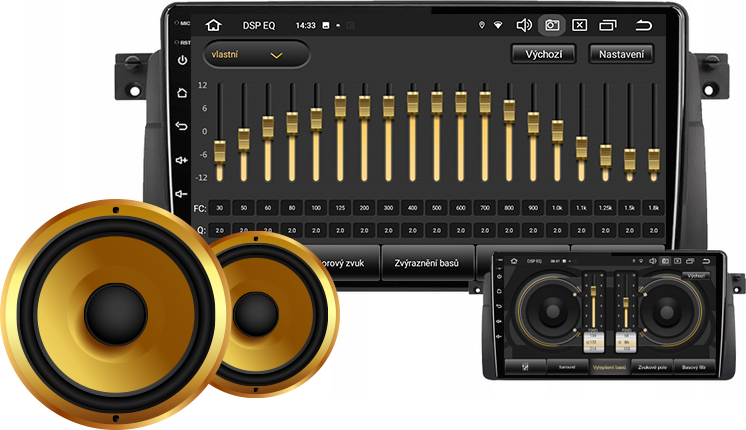Adjust the 30 Hz equalizer slider
This screenshot has height=430, width=746.
coord(219,152)
